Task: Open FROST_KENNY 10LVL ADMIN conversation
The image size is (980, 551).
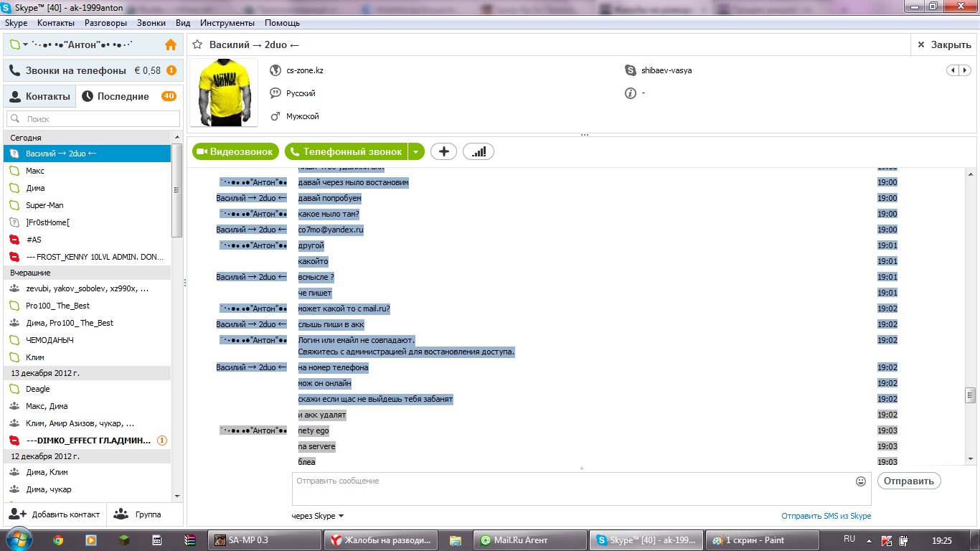Action: click(x=88, y=257)
